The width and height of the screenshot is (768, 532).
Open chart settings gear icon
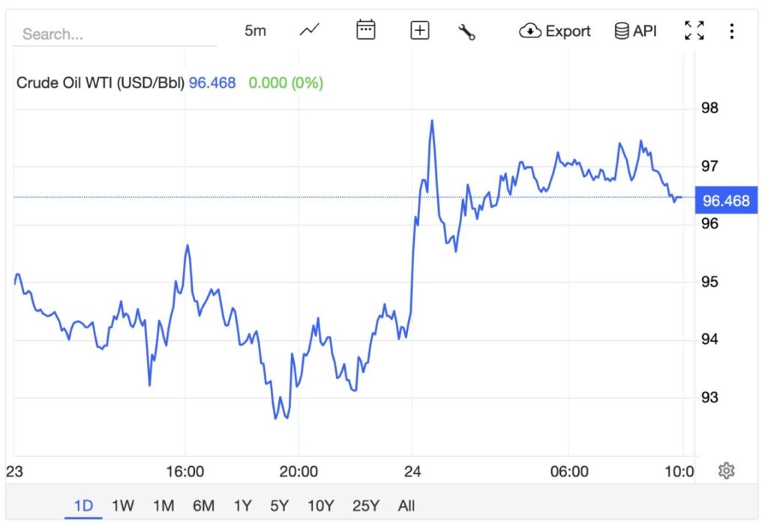725,471
